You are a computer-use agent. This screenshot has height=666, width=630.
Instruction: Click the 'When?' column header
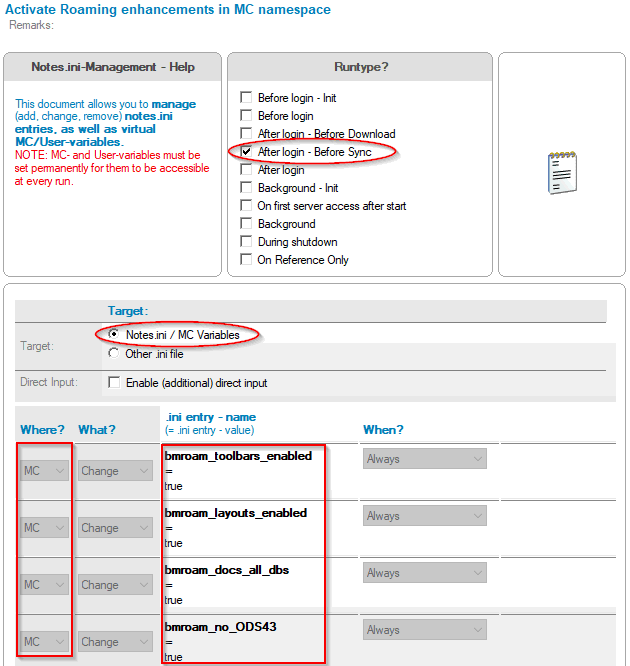383,430
